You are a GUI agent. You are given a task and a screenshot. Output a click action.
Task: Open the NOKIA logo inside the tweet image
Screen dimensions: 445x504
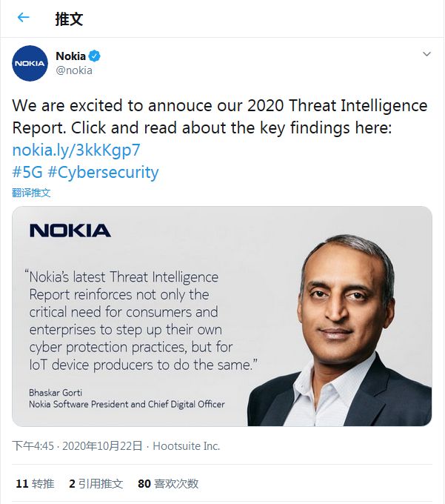(x=70, y=231)
